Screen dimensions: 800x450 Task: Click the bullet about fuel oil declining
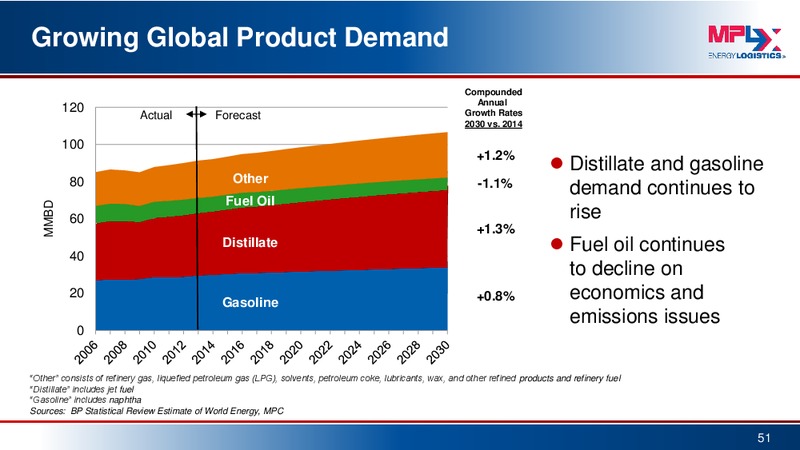click(x=646, y=280)
